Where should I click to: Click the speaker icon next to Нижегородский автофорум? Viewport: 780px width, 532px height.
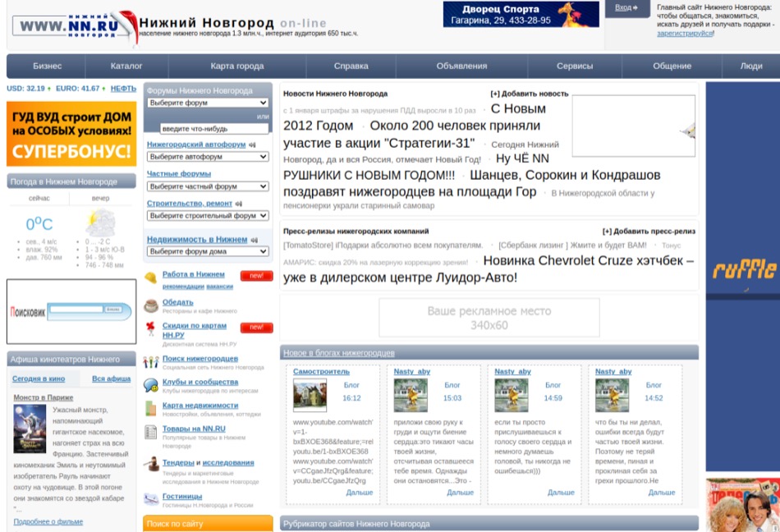[252, 144]
